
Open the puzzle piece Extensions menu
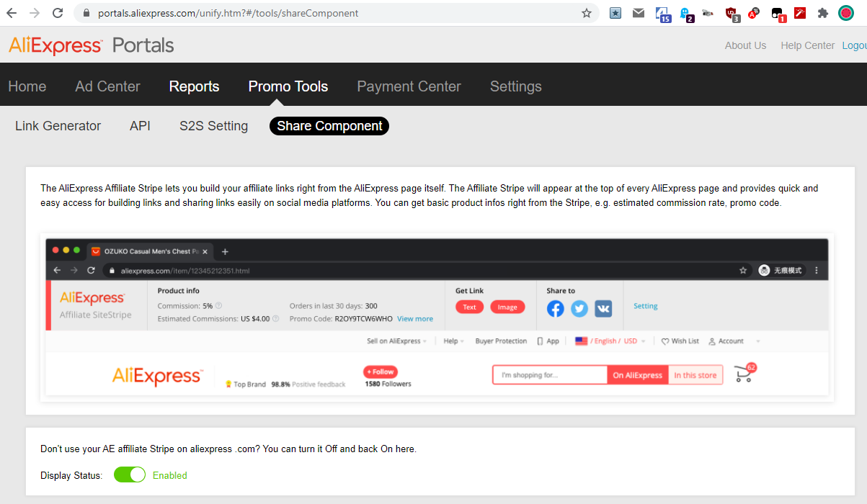pos(823,13)
